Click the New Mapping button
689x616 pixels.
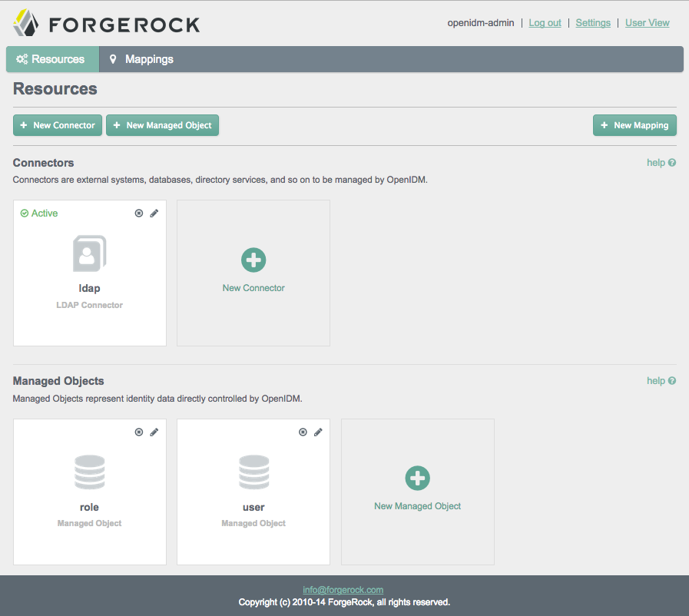[x=634, y=125]
